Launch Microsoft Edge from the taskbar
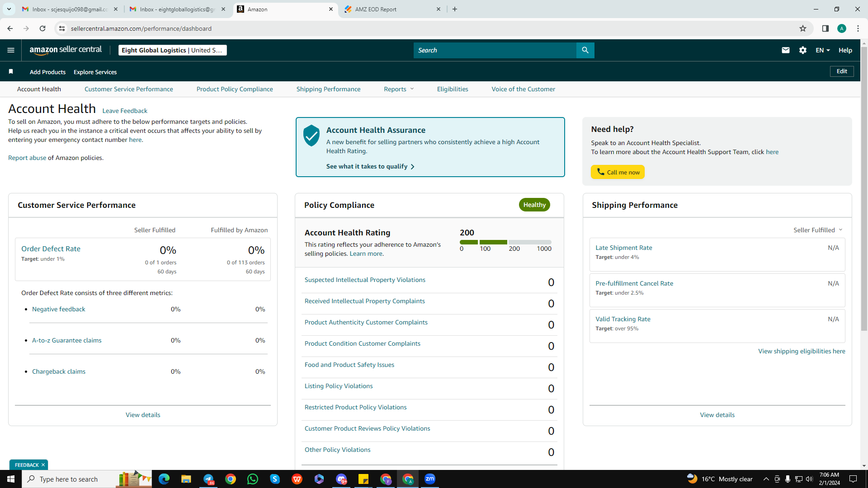The height and width of the screenshot is (488, 868). coord(164,479)
